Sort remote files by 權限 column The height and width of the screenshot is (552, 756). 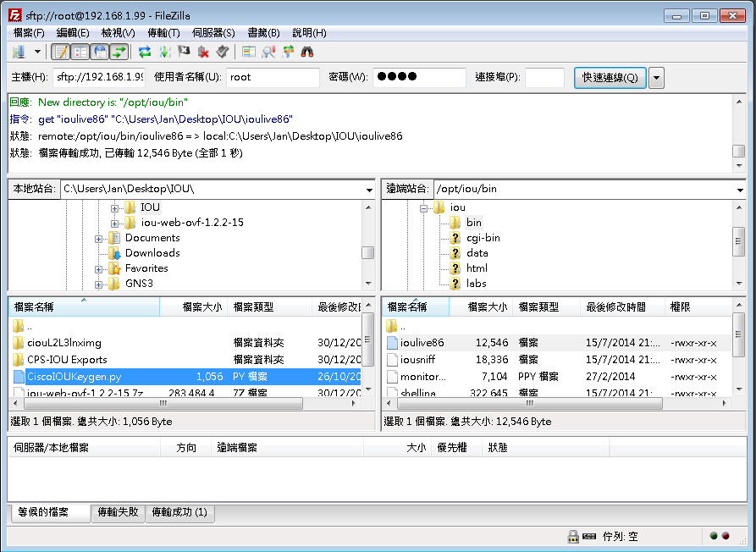pos(698,307)
